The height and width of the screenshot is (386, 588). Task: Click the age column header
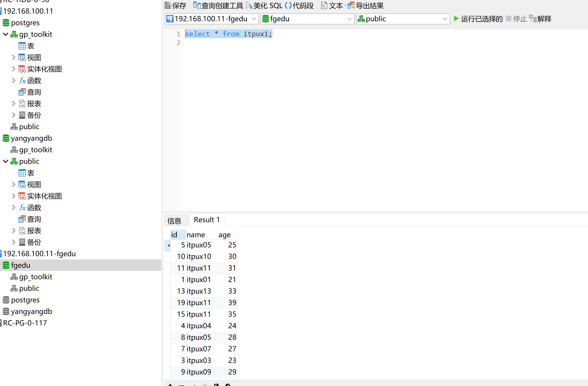click(x=227, y=234)
